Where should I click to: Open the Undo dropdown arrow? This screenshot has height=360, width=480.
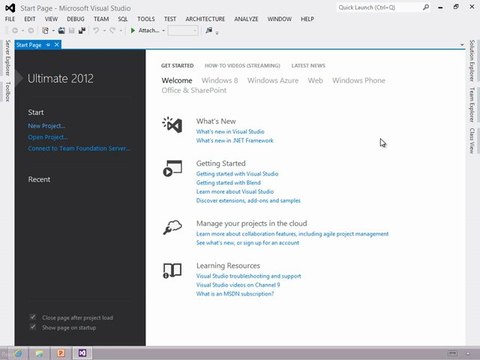click(104, 31)
